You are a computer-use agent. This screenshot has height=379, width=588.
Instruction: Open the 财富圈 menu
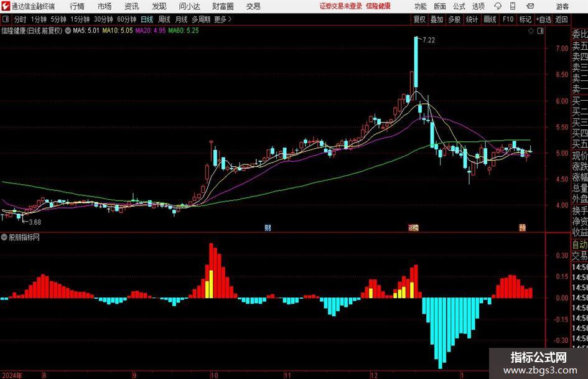click(x=223, y=6)
